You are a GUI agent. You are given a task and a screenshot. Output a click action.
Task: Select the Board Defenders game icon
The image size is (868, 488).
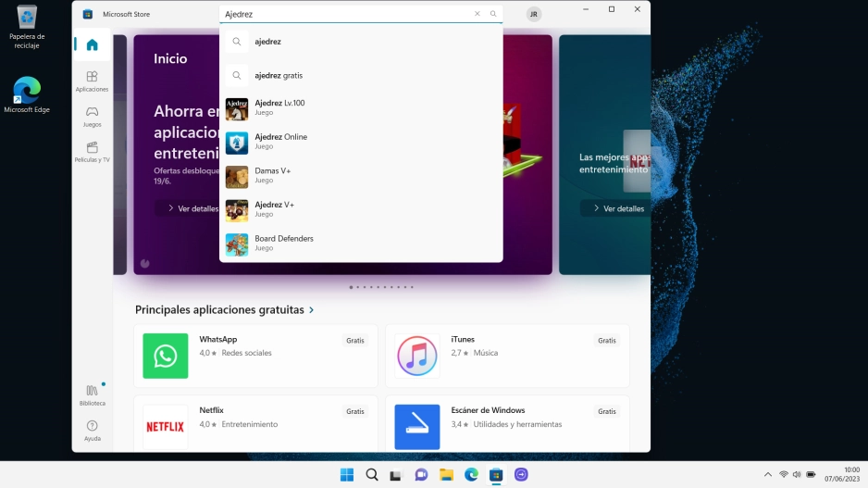tap(236, 244)
